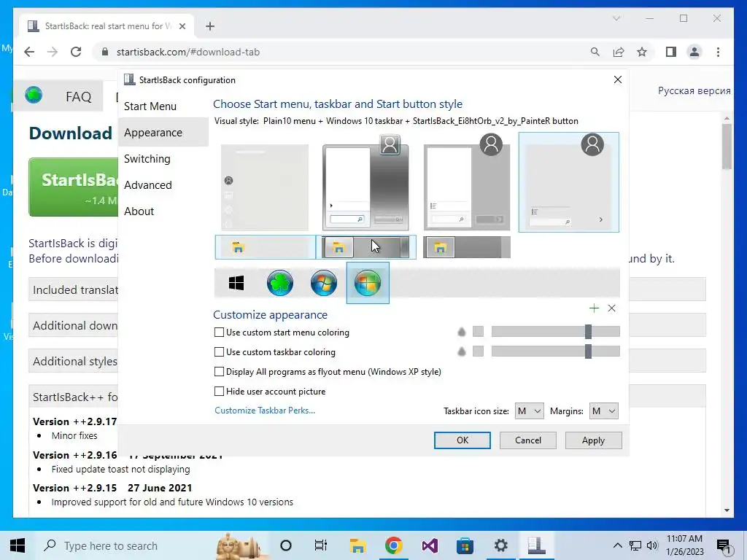The height and width of the screenshot is (560, 747).
Task: Click the Apply button
Action: (x=593, y=440)
